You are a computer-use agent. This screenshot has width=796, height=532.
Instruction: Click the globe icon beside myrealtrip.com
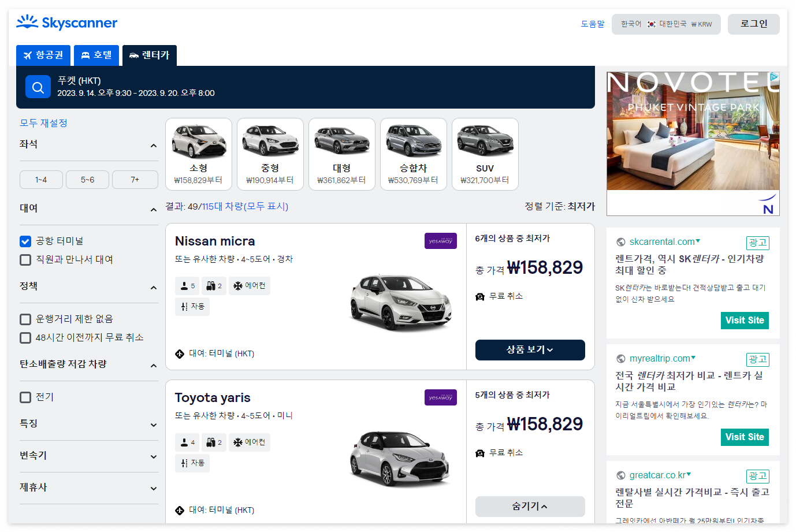[621, 359]
